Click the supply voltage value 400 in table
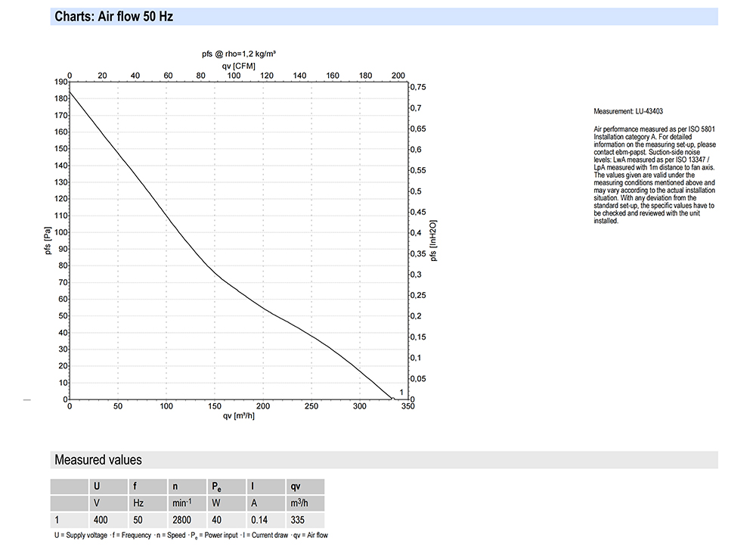 [100, 520]
